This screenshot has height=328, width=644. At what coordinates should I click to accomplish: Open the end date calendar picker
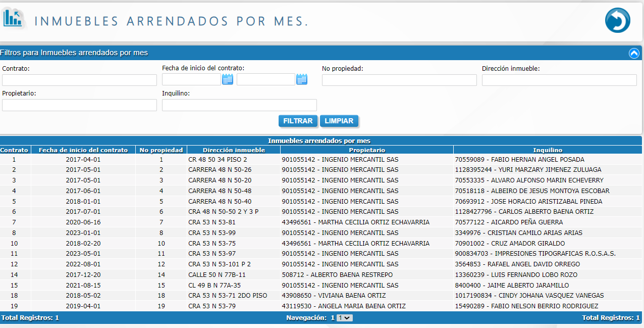point(302,79)
